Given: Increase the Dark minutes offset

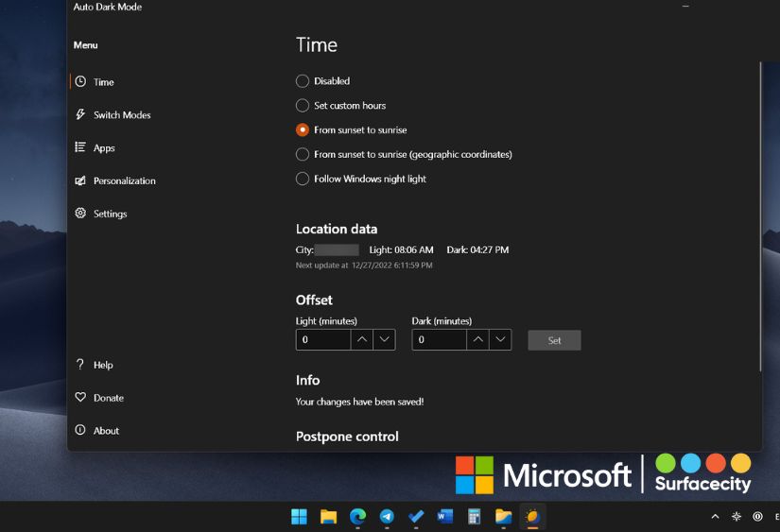Looking at the screenshot, I should click(478, 340).
